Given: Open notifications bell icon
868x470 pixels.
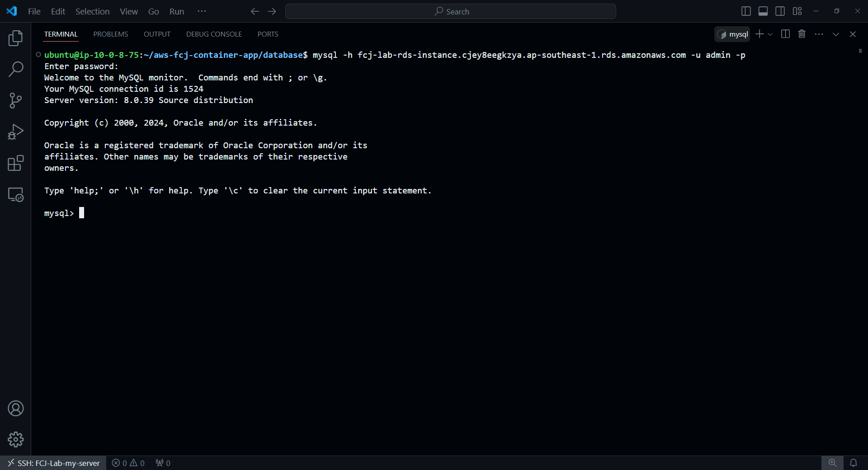Looking at the screenshot, I should (x=854, y=463).
